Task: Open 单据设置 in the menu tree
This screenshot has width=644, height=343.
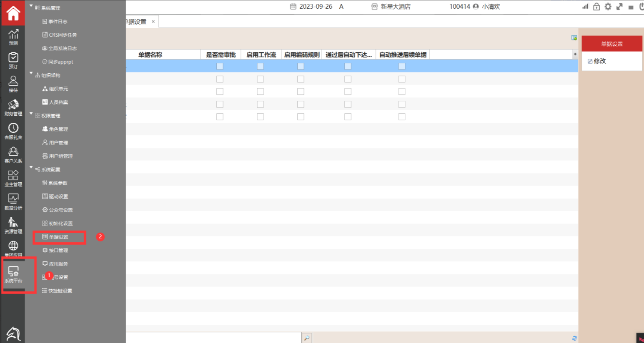Action: pos(58,237)
